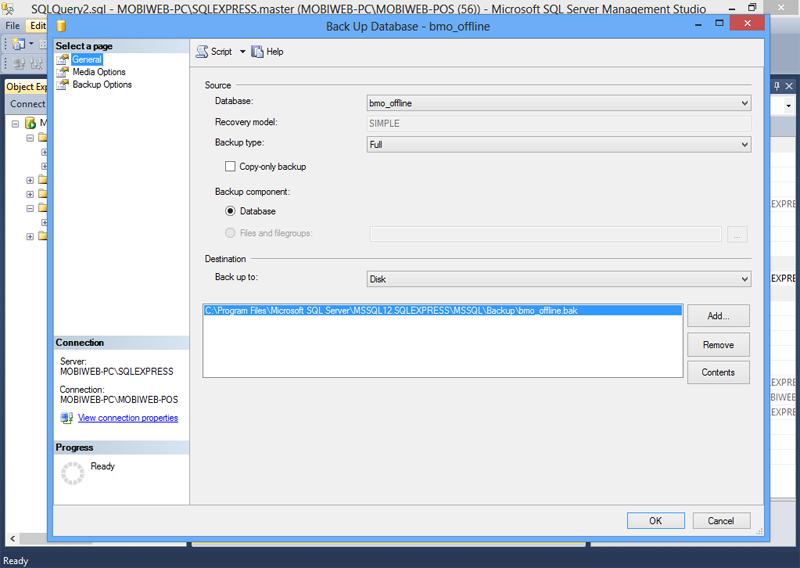Click the resize grip in dialog corner
Viewport: 800px width, 568px height.
pyautogui.click(x=759, y=532)
